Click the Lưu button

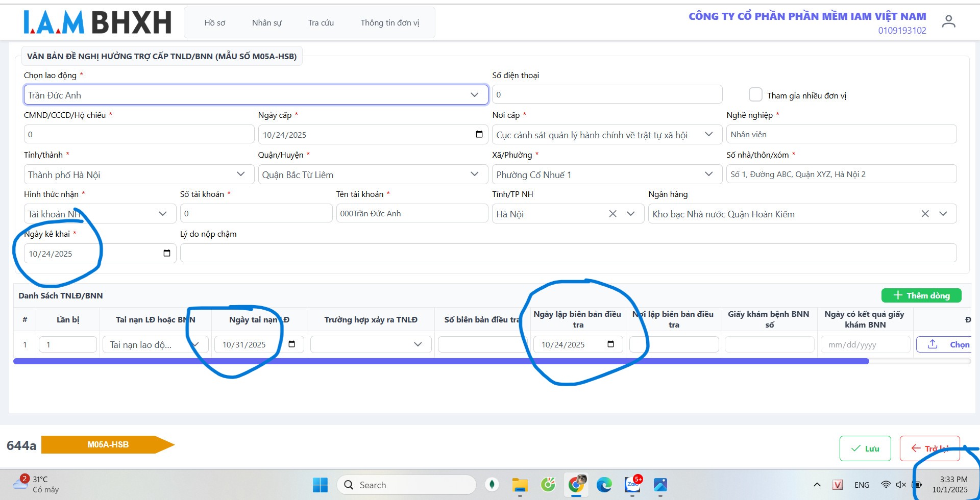coord(865,448)
